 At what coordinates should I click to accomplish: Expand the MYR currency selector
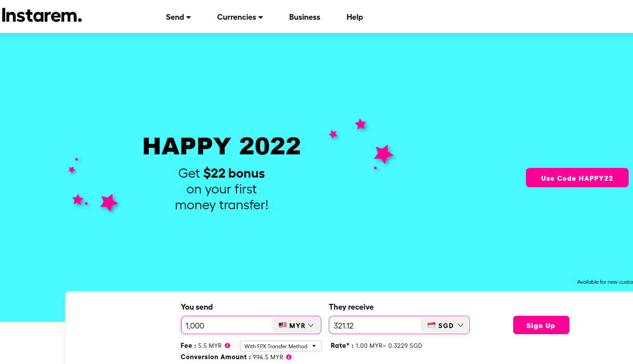pyautogui.click(x=297, y=325)
